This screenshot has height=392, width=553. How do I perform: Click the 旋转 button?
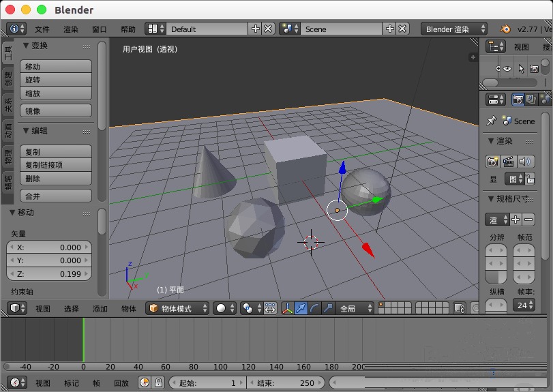[56, 80]
